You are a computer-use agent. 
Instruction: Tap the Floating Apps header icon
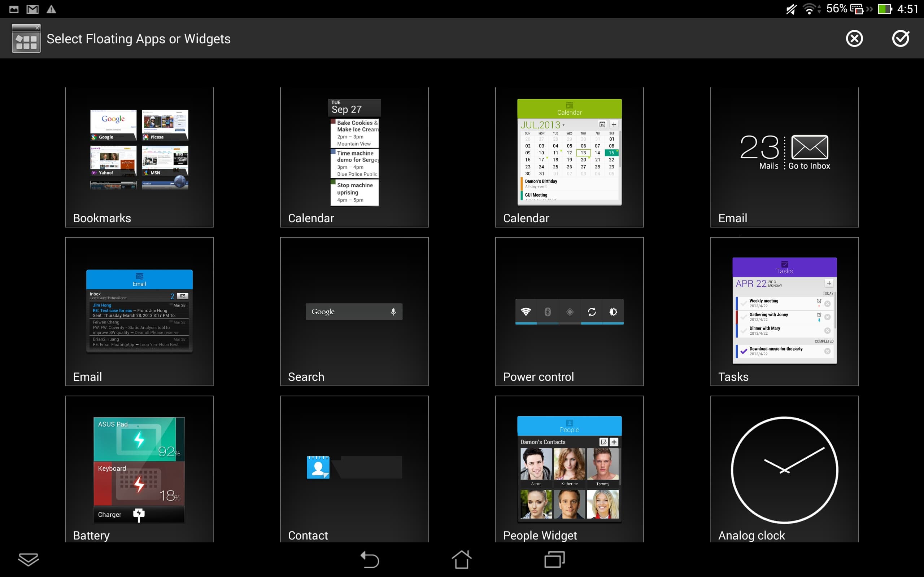(x=26, y=39)
